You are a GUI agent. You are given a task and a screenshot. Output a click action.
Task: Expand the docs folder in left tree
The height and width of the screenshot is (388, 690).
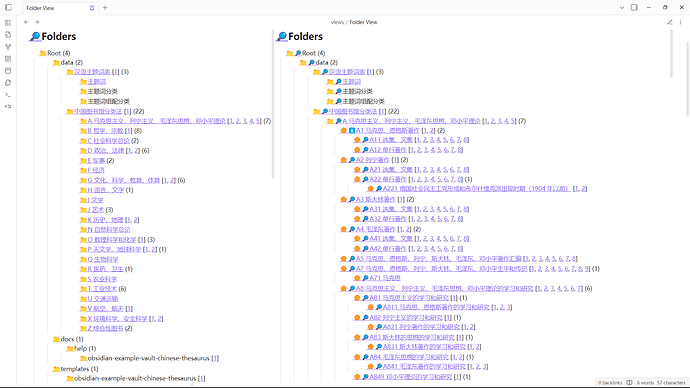(x=68, y=339)
